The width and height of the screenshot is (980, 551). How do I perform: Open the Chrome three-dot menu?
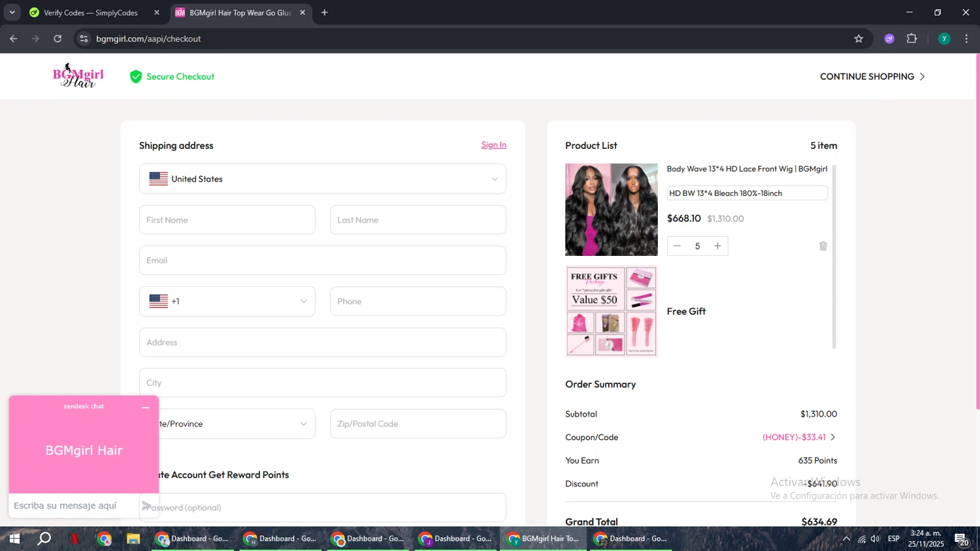click(966, 39)
